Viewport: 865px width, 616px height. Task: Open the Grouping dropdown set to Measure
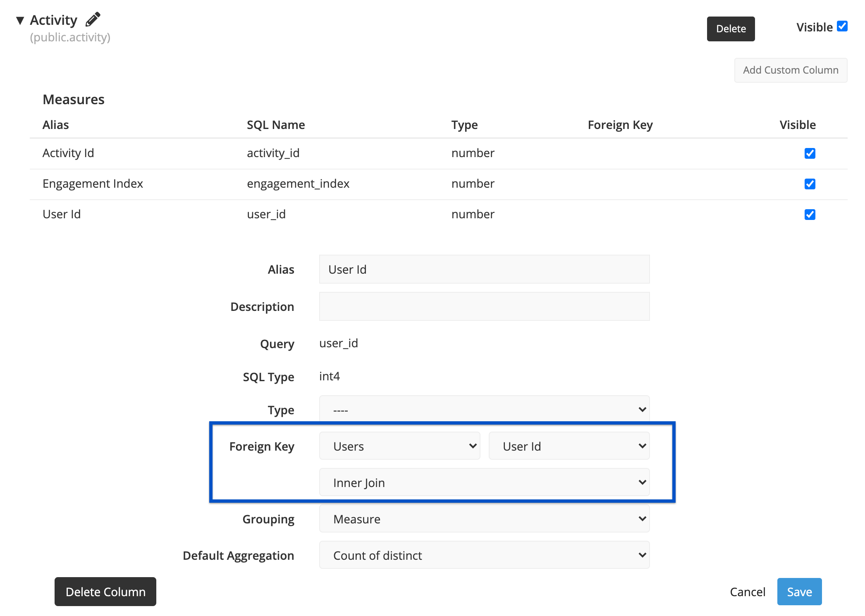click(484, 519)
